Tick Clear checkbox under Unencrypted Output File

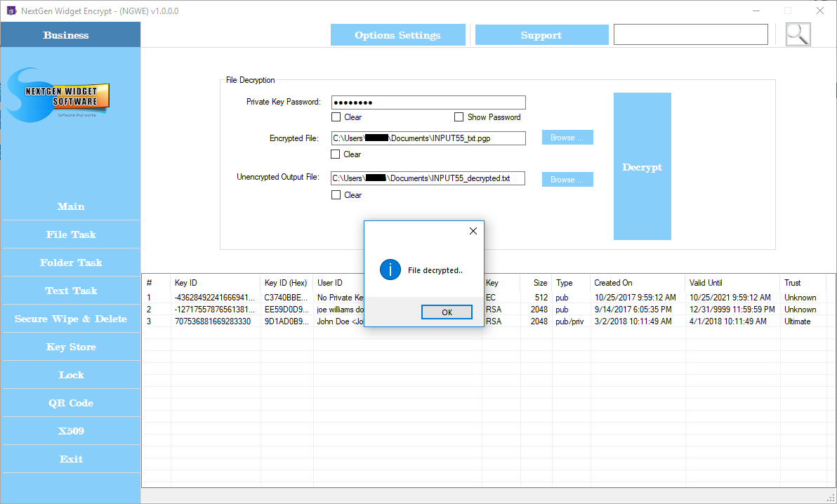[336, 195]
